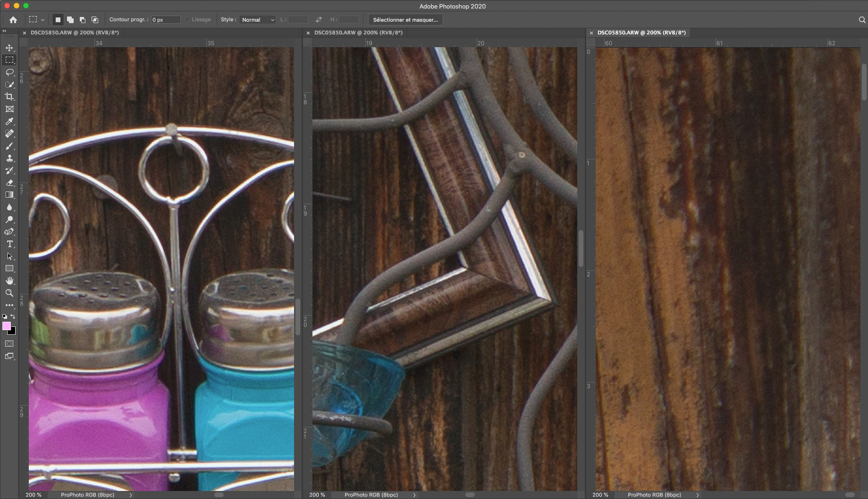Pick the Eyedropper tool
The height and width of the screenshot is (499, 868).
[x=9, y=121]
